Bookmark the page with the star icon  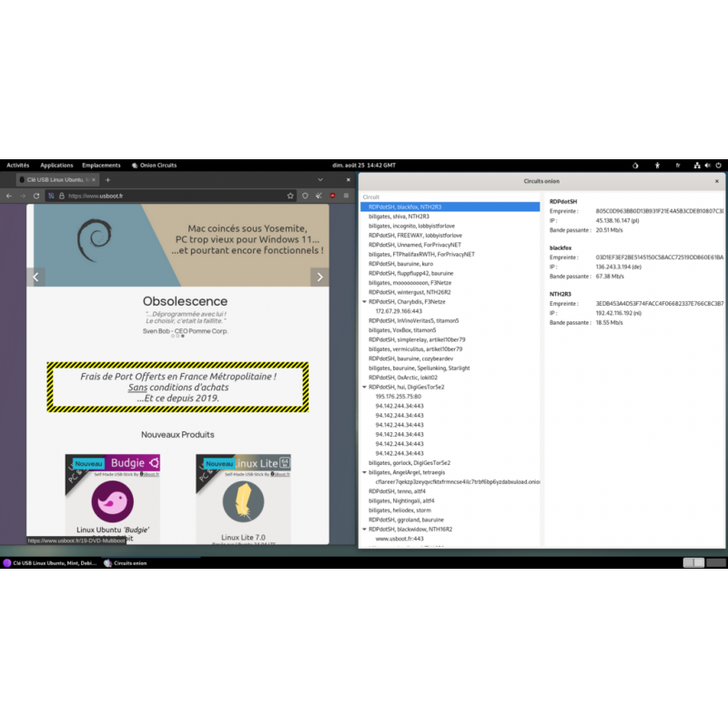[290, 196]
